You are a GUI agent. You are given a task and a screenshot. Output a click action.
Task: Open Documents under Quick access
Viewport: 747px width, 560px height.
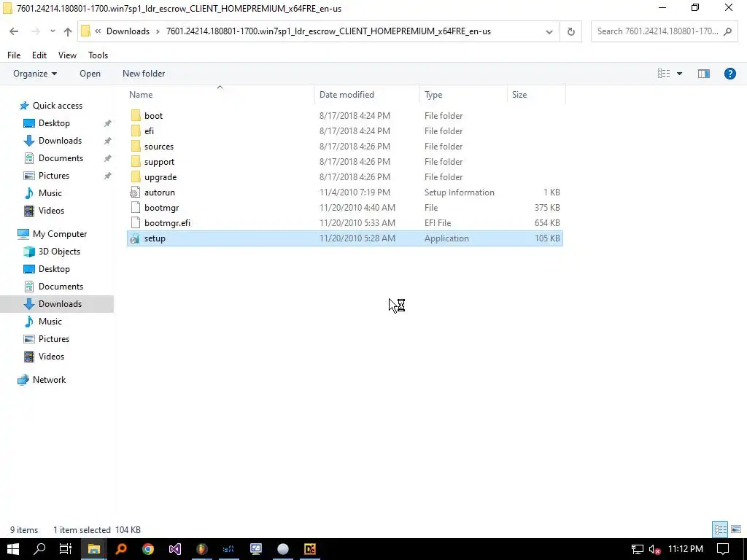tap(61, 158)
